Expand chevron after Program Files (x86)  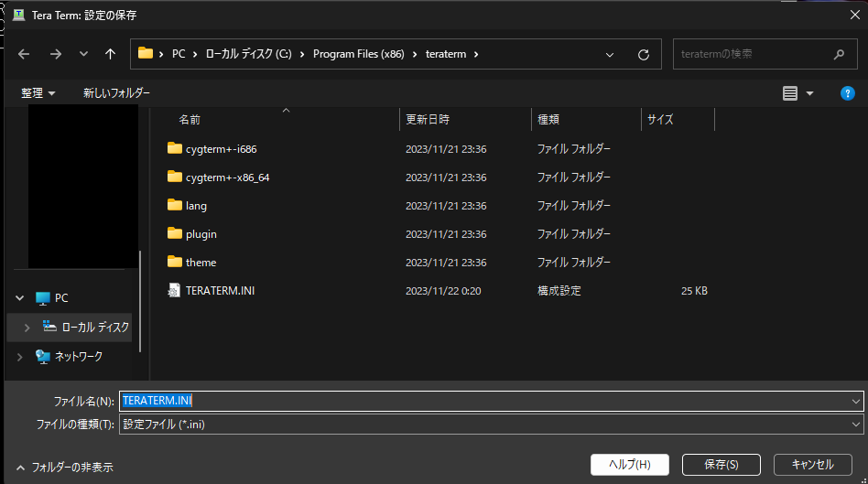pyautogui.click(x=415, y=54)
